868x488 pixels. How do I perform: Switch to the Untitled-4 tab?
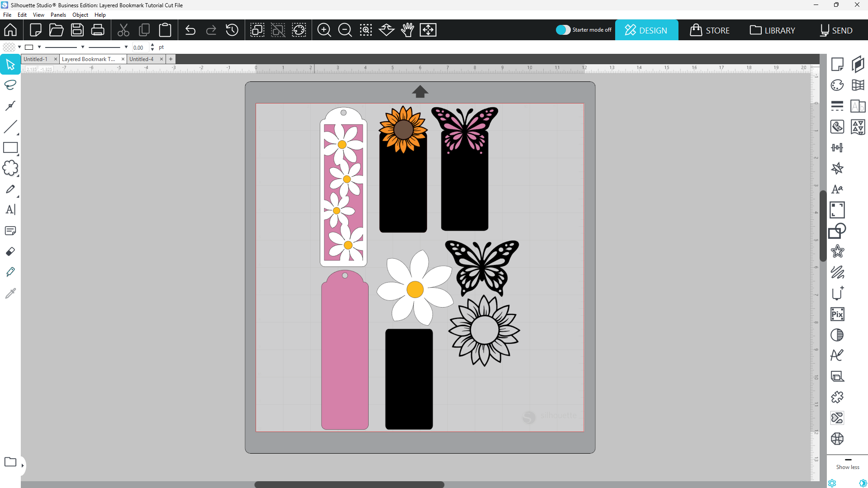tap(142, 59)
